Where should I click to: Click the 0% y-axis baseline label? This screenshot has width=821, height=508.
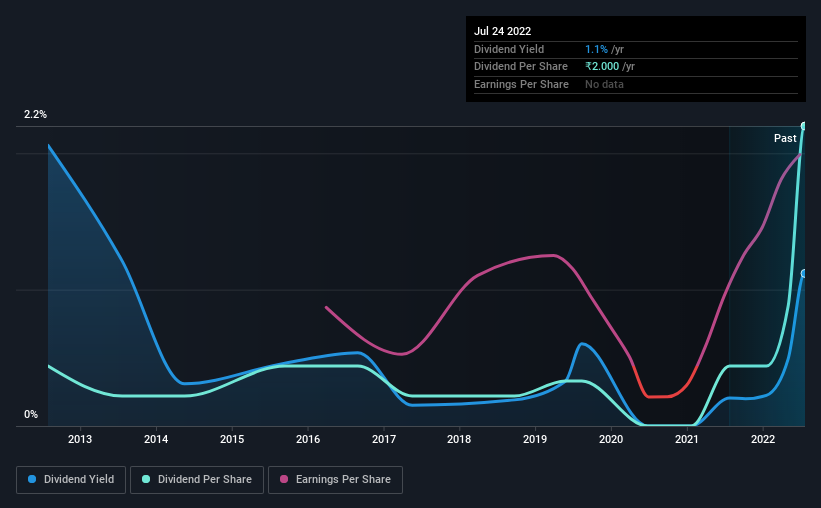pos(31,414)
